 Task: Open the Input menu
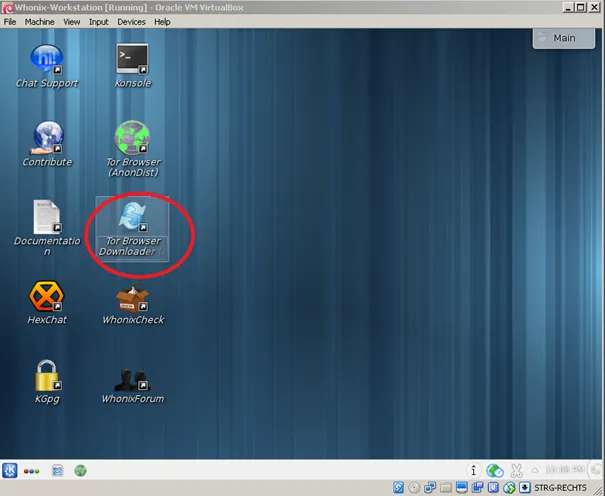(98, 22)
